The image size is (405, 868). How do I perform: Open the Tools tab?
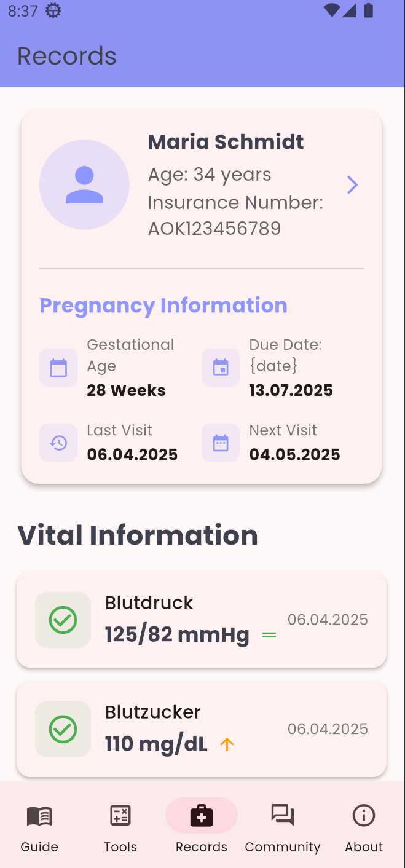120,827
